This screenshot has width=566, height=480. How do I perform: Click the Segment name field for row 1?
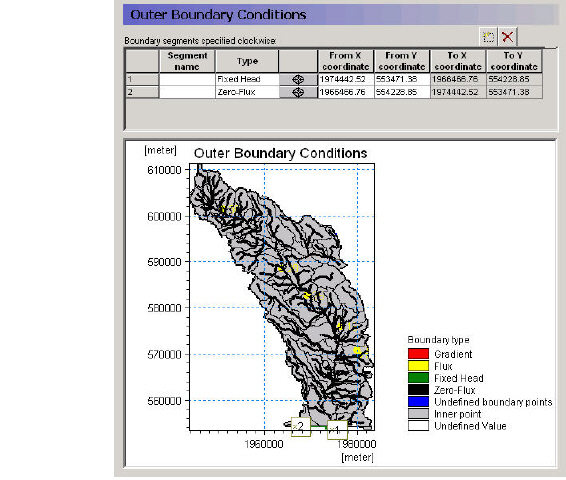coord(187,79)
